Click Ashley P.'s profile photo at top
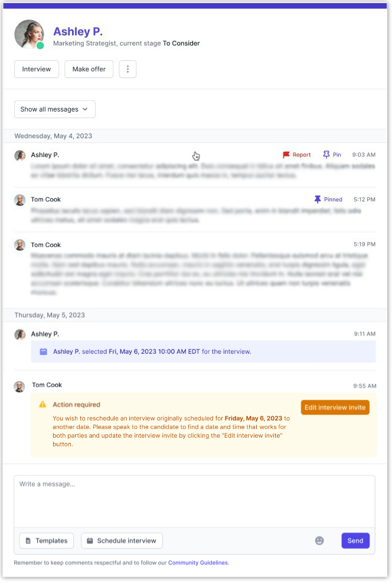This screenshot has width=392, height=583. [29, 34]
